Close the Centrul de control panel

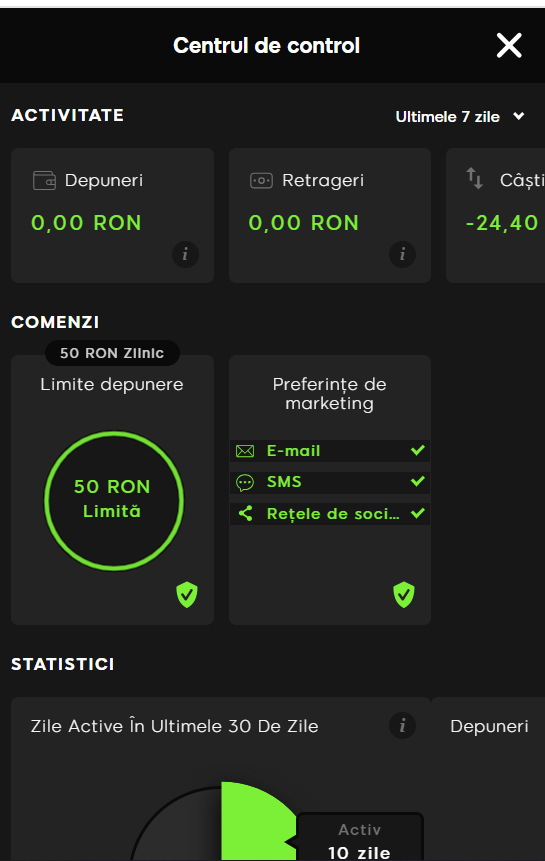coord(509,46)
